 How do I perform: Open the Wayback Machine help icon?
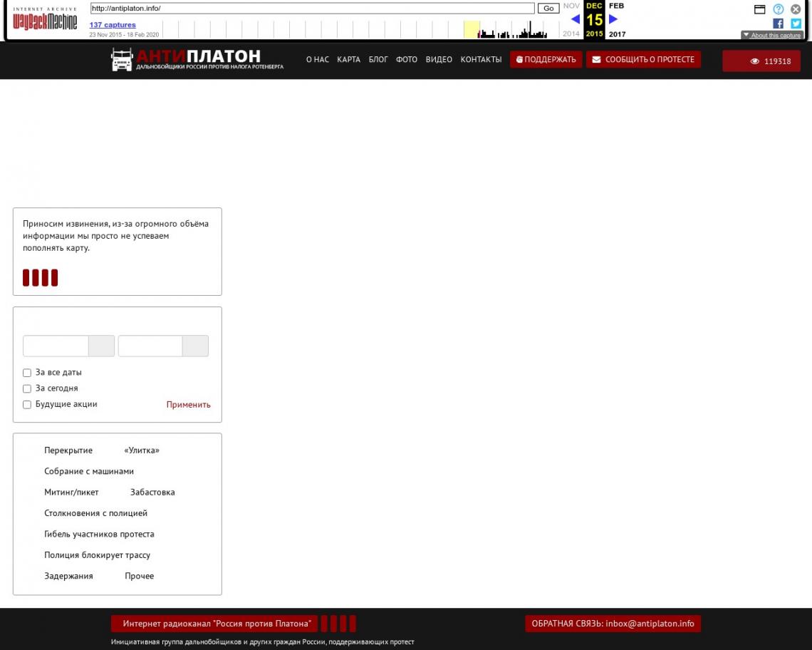[779, 9]
